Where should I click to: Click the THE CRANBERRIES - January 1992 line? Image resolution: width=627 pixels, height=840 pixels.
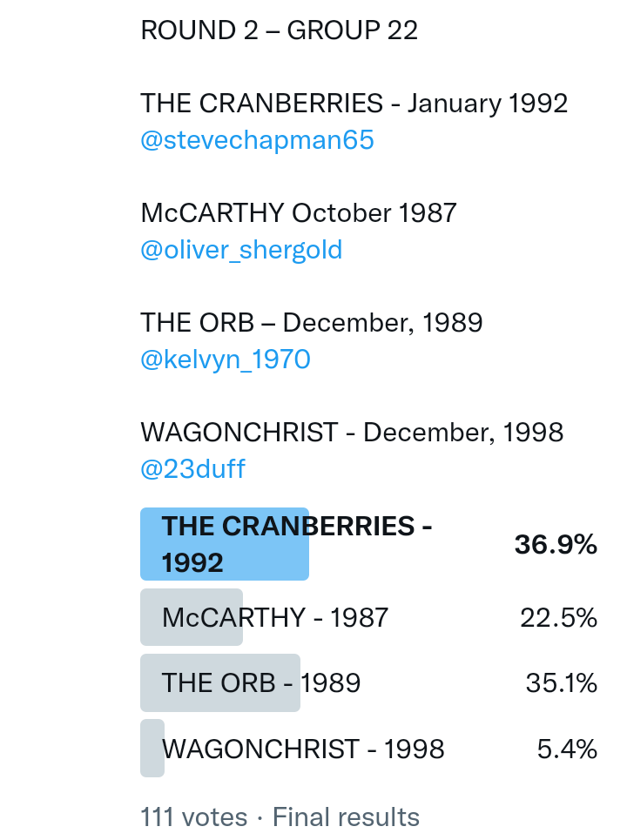click(354, 104)
